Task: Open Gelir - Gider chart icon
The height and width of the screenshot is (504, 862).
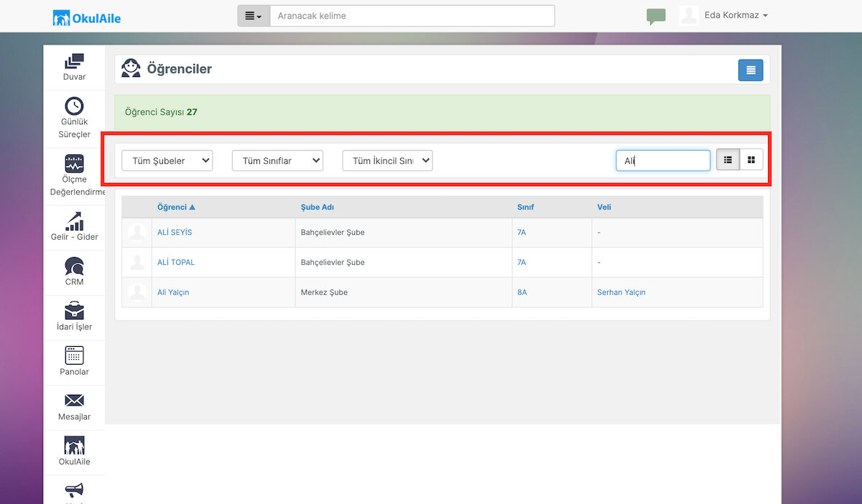Action: 74,220
